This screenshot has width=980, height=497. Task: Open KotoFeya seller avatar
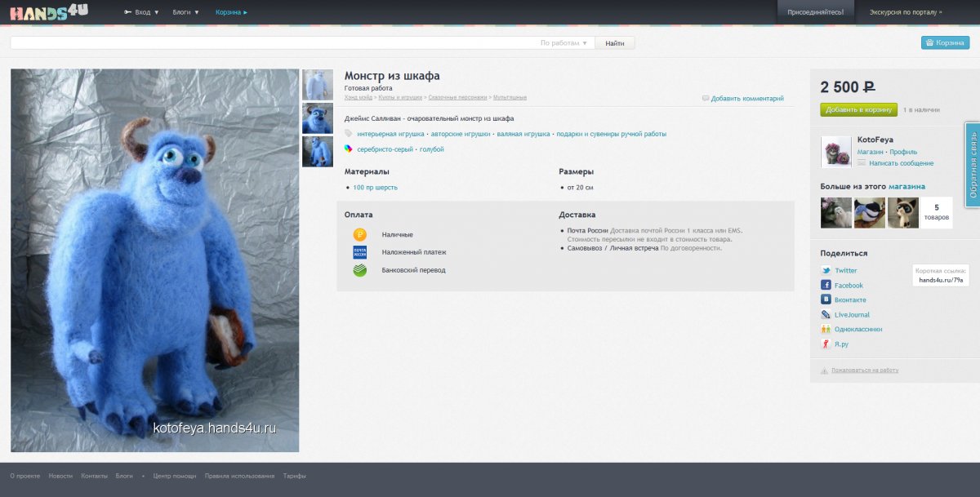coord(836,152)
